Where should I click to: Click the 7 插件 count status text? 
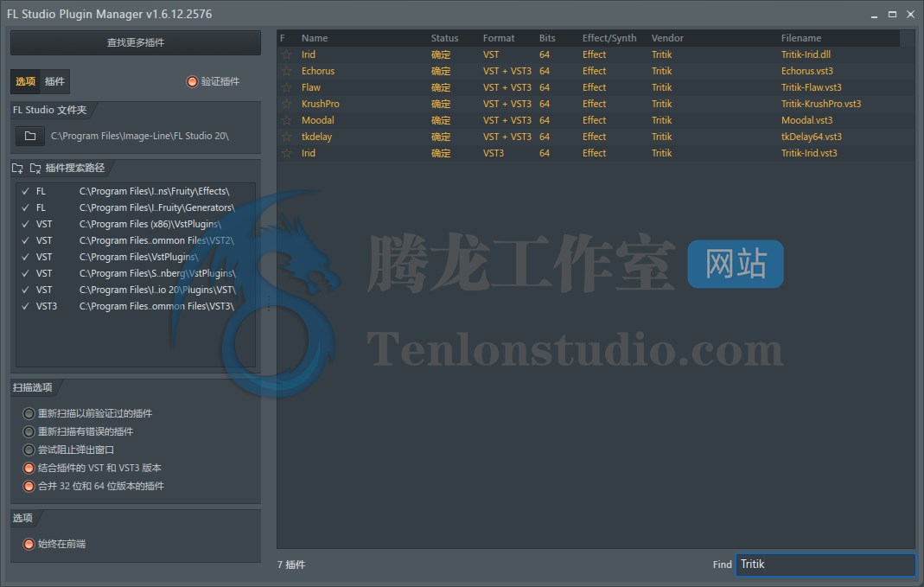291,565
